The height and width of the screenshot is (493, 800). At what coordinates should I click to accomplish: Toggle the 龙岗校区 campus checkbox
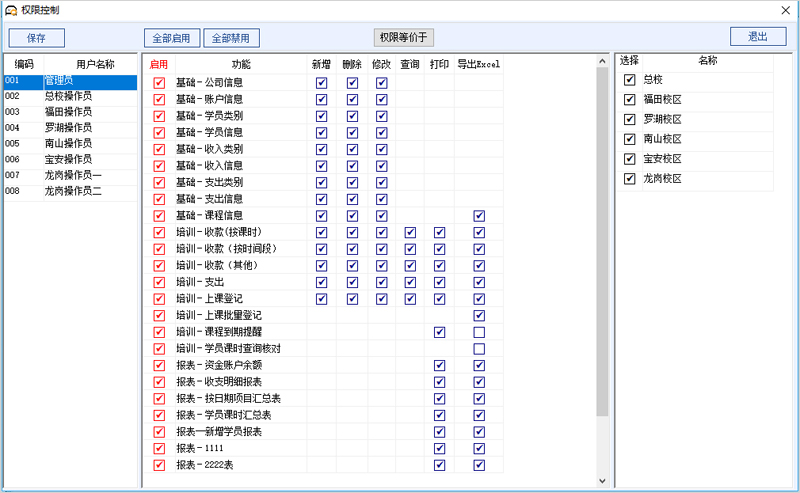point(629,179)
